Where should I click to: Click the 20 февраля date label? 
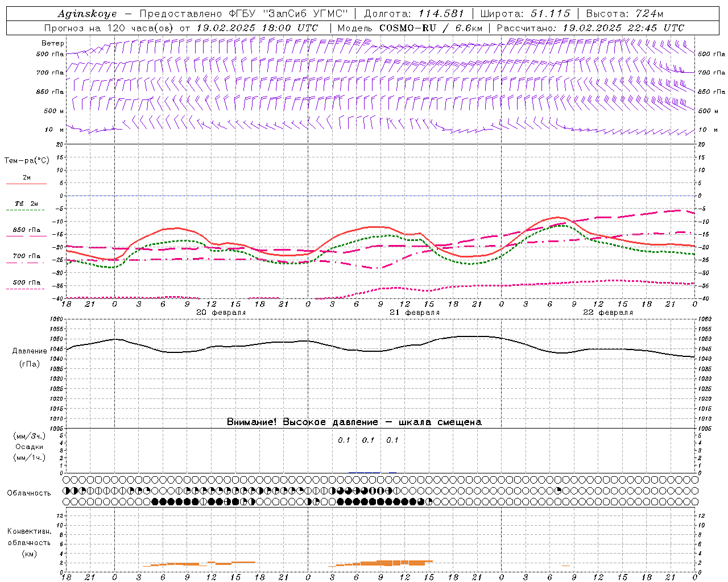221,313
